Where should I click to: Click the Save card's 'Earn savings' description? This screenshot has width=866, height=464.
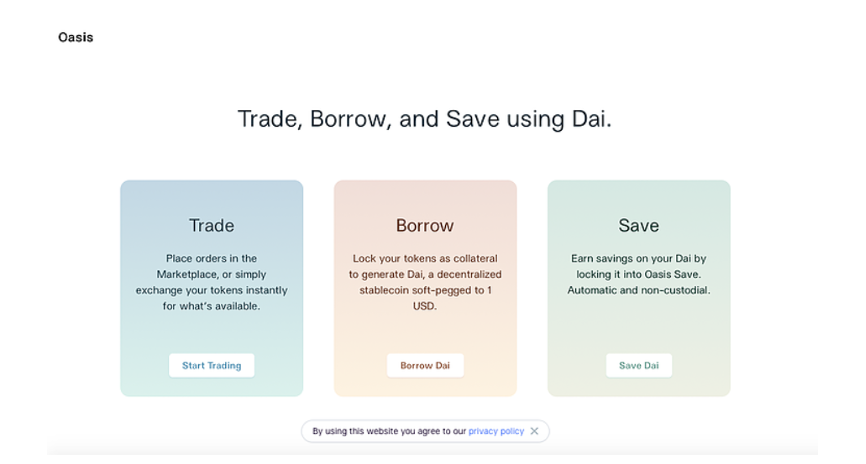(x=638, y=274)
